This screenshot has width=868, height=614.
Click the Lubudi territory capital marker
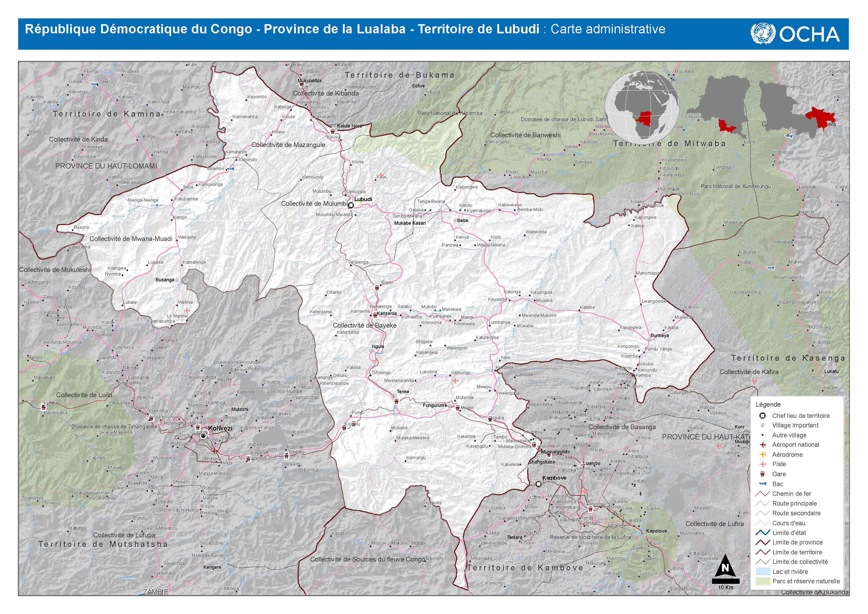[351, 205]
